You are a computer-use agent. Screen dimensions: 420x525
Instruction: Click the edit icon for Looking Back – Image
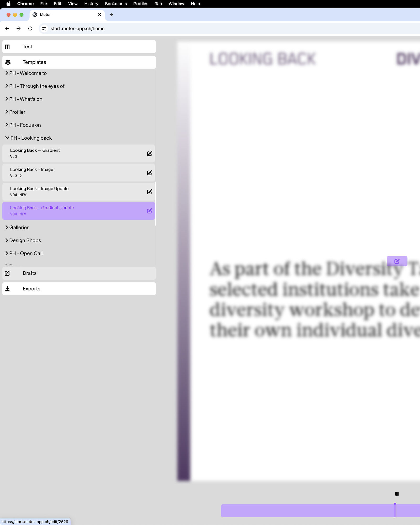149,173
